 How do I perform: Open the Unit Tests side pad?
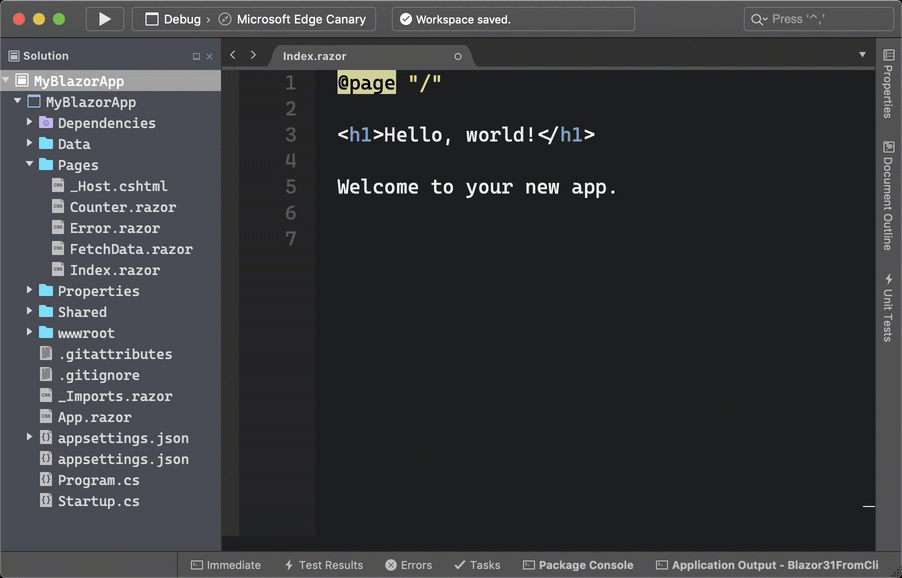888,308
